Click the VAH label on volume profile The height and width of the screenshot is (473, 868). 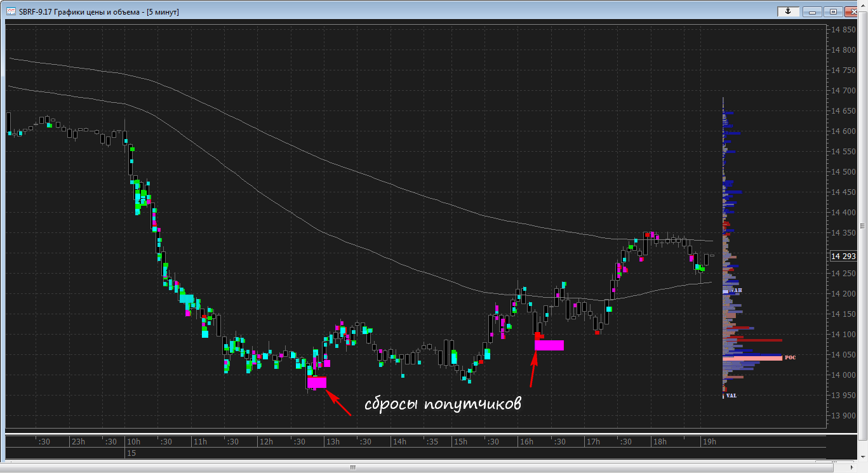(x=736, y=290)
